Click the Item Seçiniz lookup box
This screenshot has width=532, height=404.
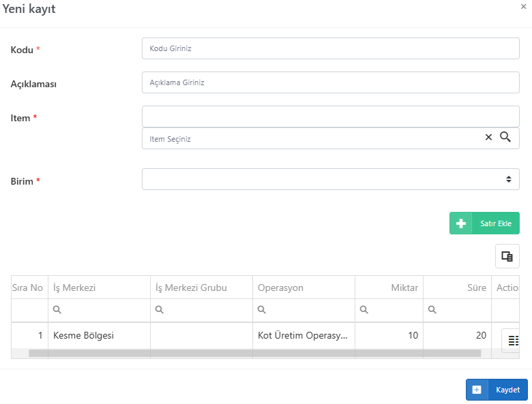click(331, 138)
